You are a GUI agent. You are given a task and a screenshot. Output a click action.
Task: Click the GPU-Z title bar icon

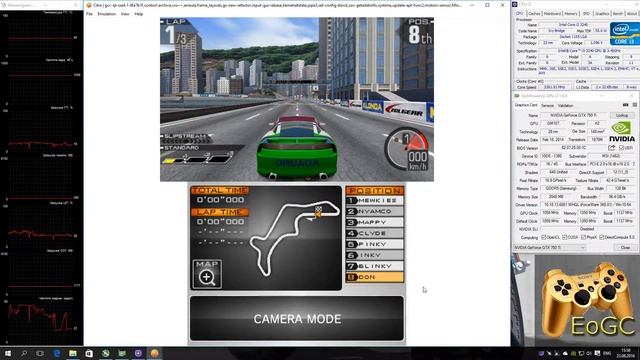click(517, 96)
